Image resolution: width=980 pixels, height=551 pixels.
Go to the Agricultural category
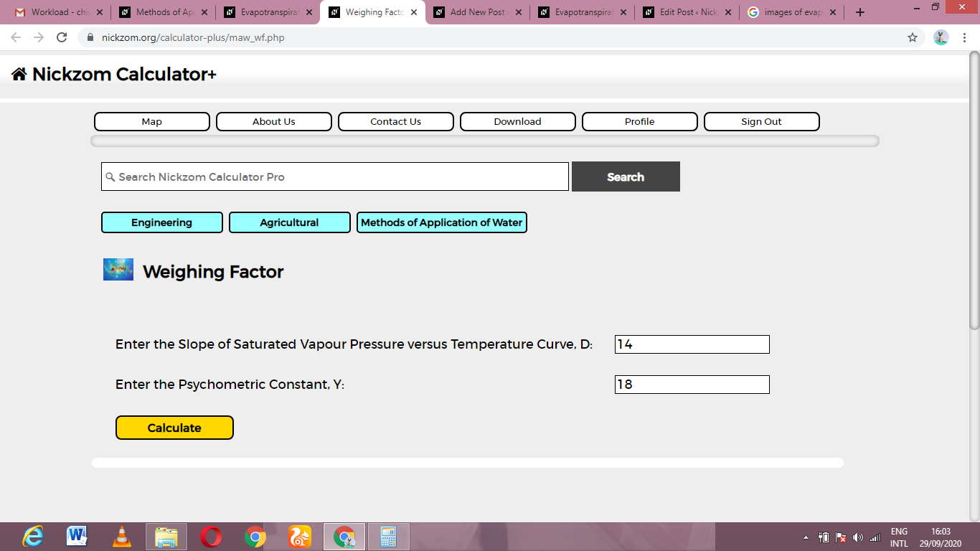tap(290, 222)
